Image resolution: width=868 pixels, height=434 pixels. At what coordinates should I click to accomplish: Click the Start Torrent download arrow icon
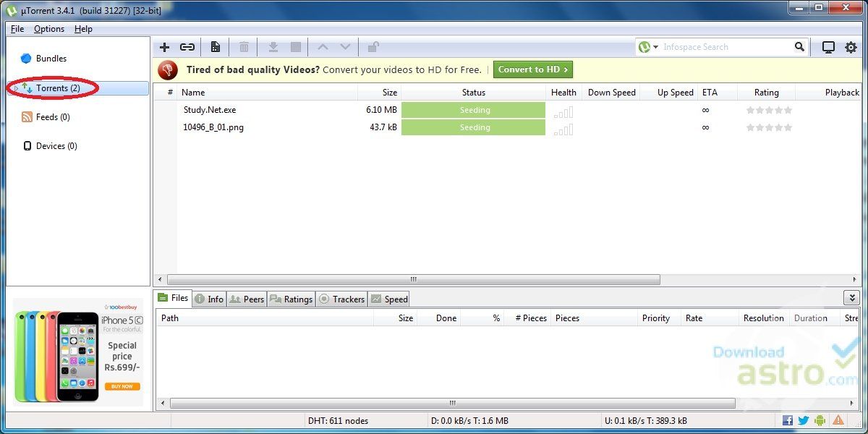click(x=273, y=47)
